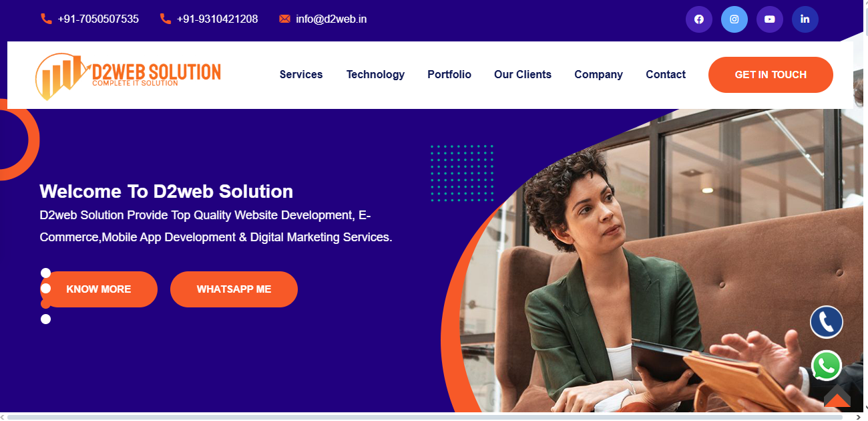Select the last white slider dot
The image size is (868, 421).
(x=45, y=319)
